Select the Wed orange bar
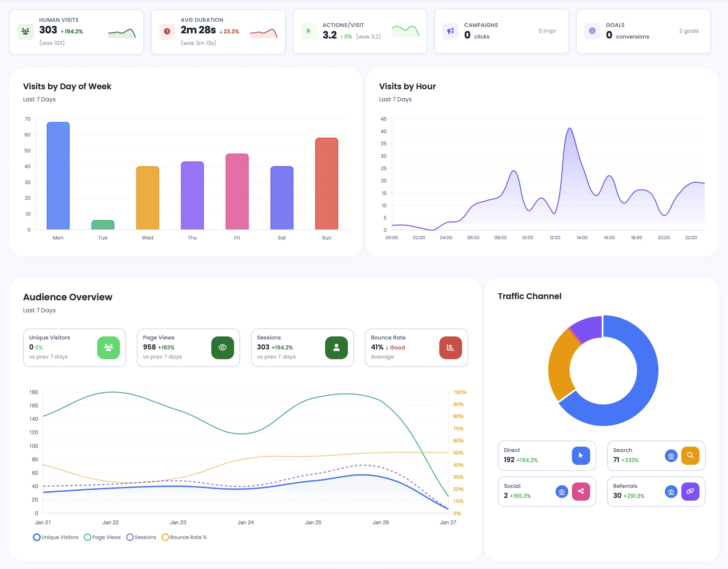Viewport: 728px width, 569px height. coord(148,198)
